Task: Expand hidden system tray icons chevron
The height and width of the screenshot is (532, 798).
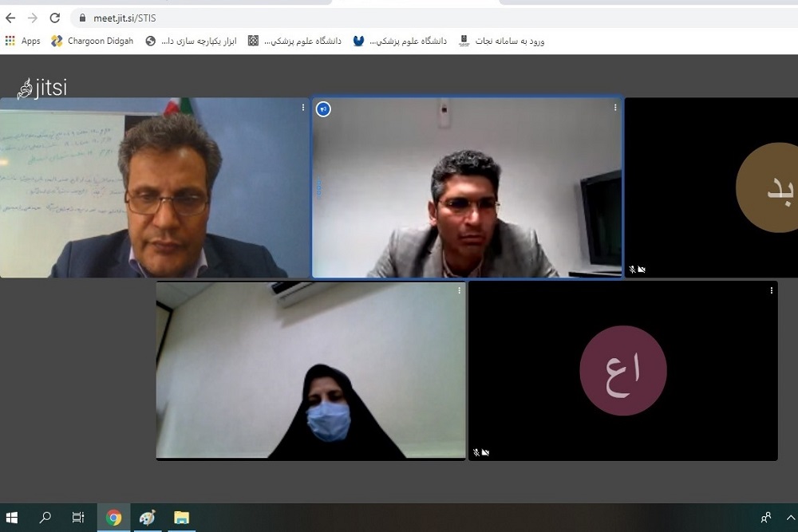Action: 790,518
